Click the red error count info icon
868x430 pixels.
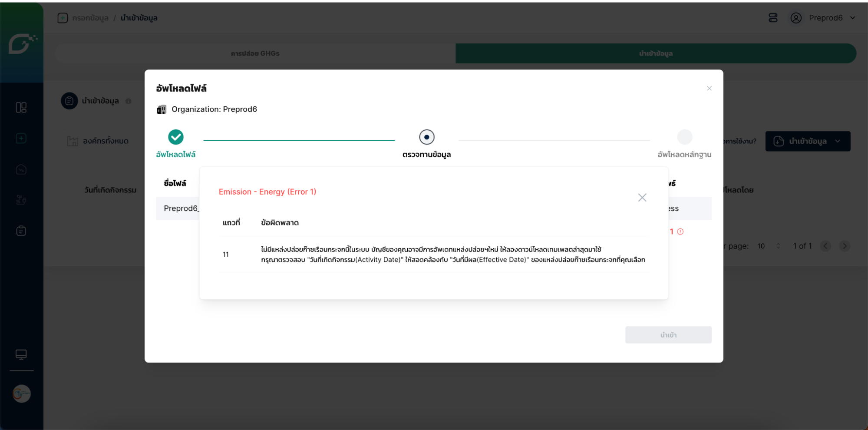coord(680,232)
